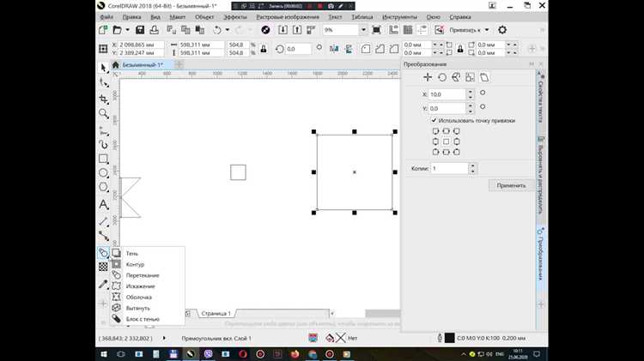Mirror the object horizontally
The image size is (644, 361).
coord(334,49)
